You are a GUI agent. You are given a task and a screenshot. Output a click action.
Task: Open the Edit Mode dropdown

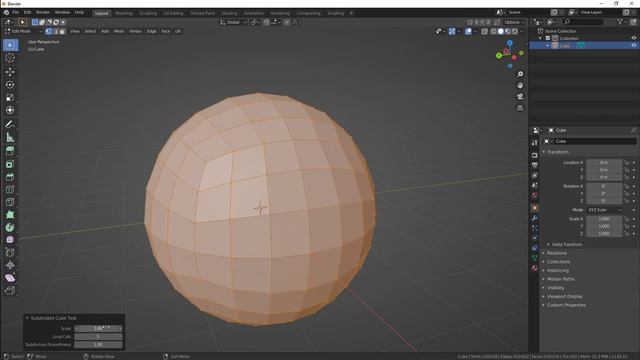click(23, 31)
